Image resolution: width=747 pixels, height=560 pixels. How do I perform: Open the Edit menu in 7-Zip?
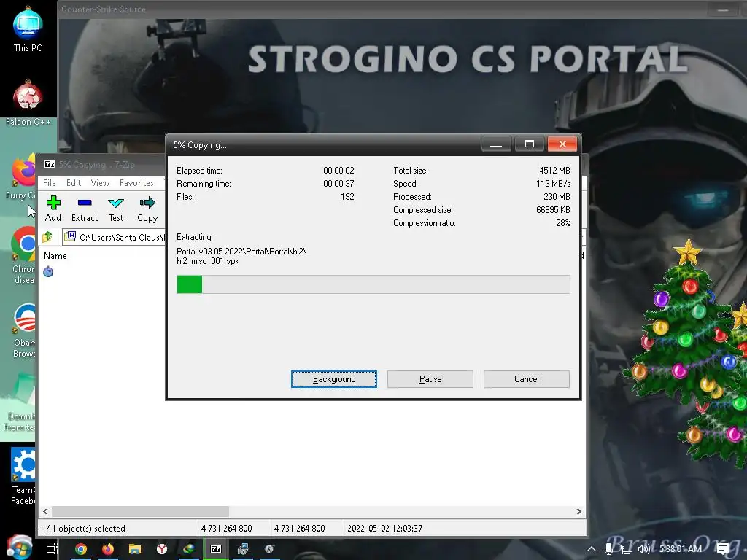(74, 183)
